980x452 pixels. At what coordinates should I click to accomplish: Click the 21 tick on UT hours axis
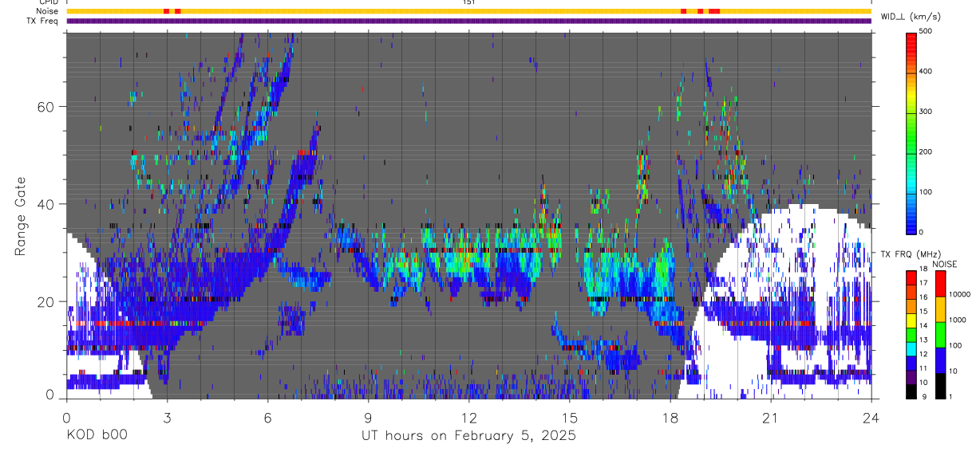(771, 417)
